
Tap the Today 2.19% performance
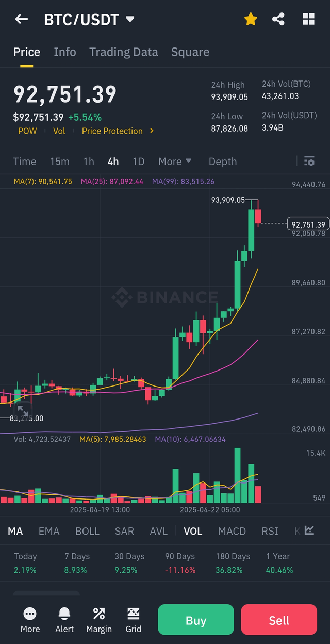click(x=25, y=563)
